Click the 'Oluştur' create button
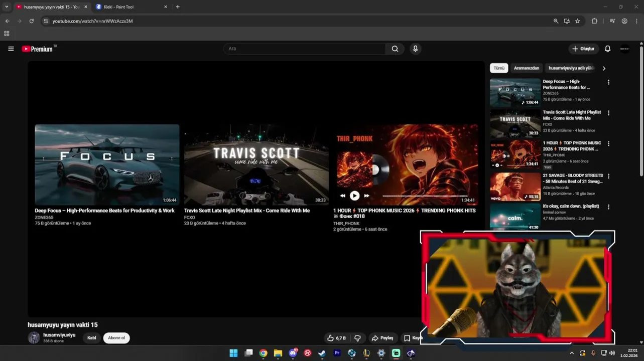The height and width of the screenshot is (361, 644). (583, 49)
